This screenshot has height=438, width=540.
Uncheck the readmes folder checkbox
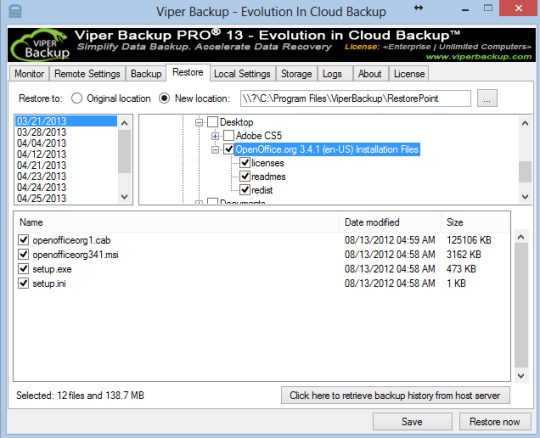245,176
